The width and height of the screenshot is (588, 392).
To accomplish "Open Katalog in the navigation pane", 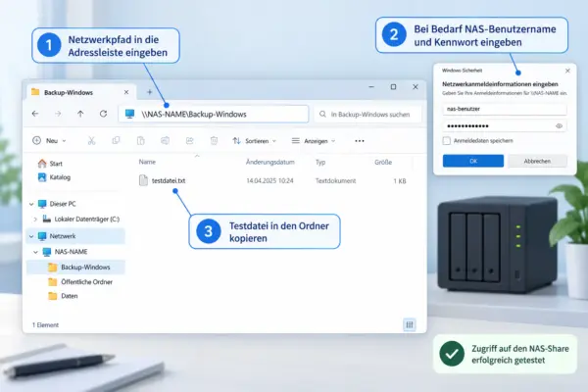I will 54,177.
